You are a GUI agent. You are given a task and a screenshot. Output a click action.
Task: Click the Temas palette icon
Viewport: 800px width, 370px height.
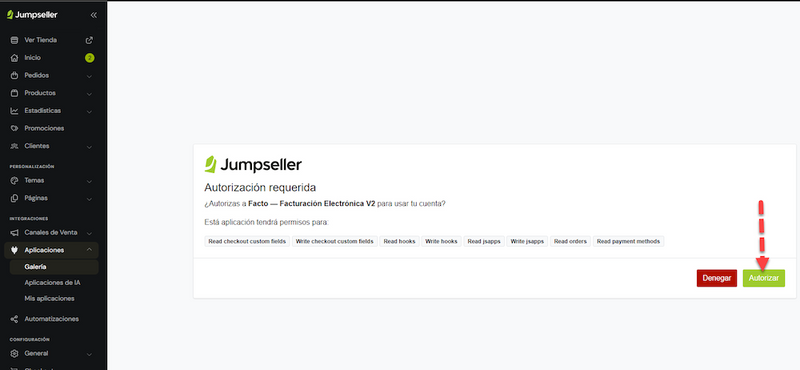[x=14, y=181]
